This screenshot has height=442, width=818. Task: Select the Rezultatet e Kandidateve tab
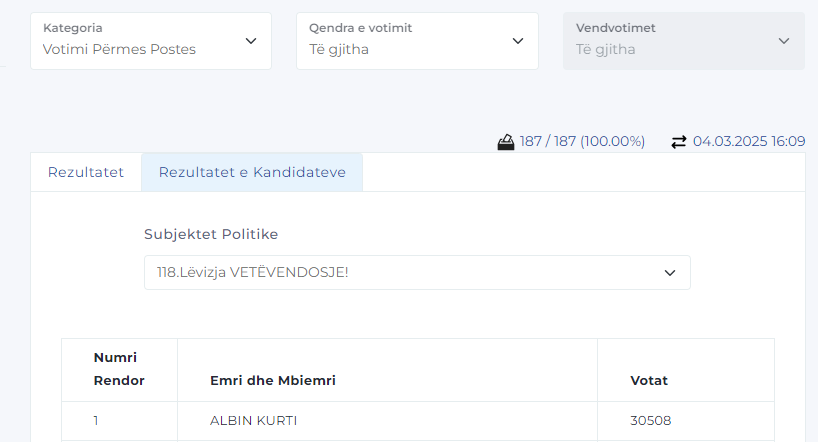pos(252,172)
